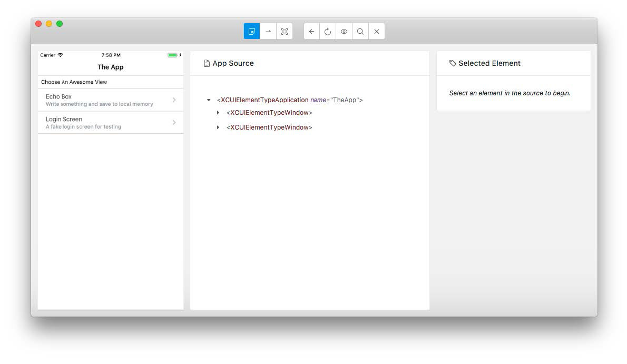Expand the second XCUIElementTypeWindow node
The height and width of the screenshot is (364, 627).
pos(218,127)
